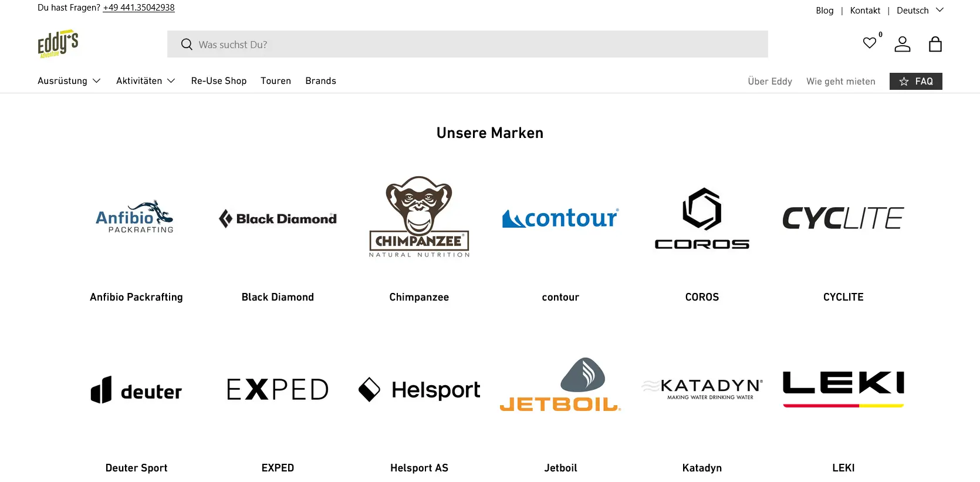
Task: Click the Eddy's Adventure logo
Action: [x=58, y=44]
